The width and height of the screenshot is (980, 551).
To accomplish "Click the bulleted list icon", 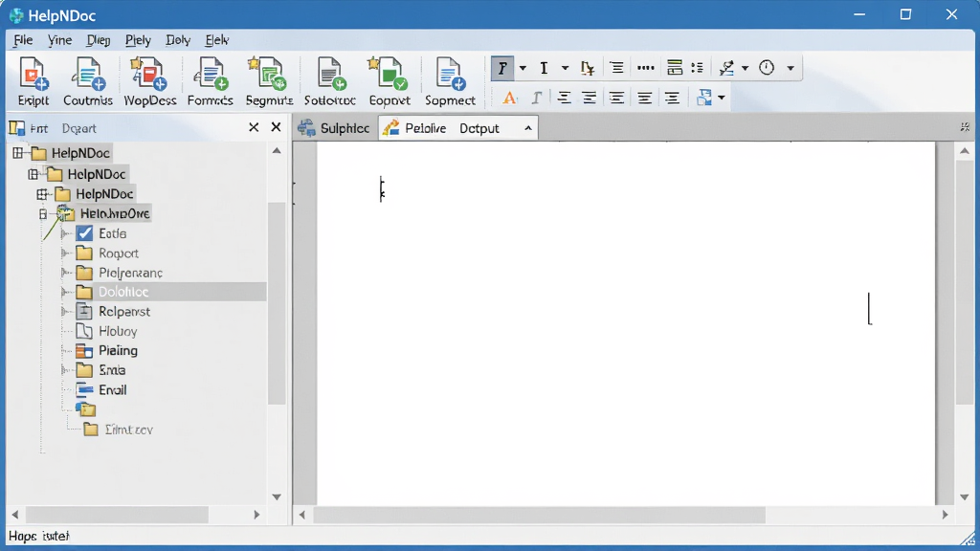I will [697, 68].
